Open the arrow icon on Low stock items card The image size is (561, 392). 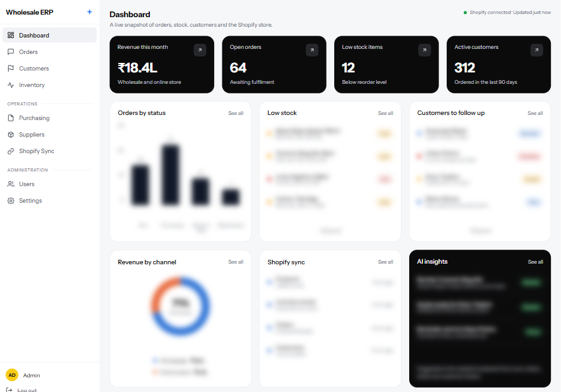click(424, 50)
